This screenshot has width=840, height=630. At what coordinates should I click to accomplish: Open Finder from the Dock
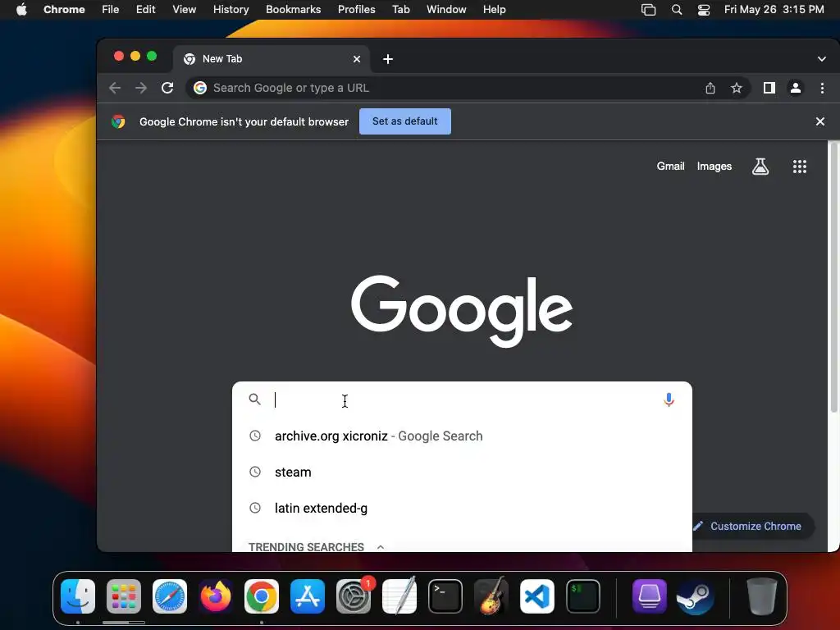[x=78, y=596]
